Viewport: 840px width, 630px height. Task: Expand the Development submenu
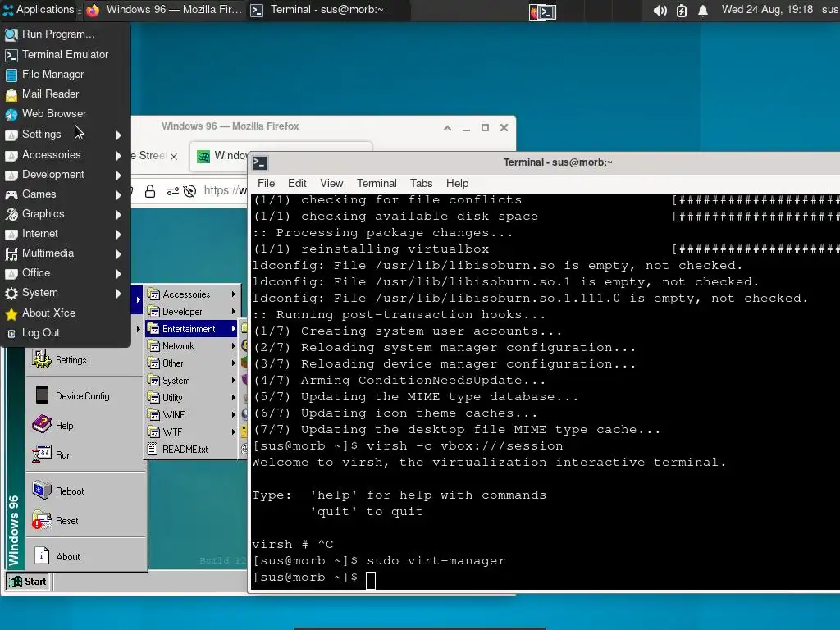point(66,175)
